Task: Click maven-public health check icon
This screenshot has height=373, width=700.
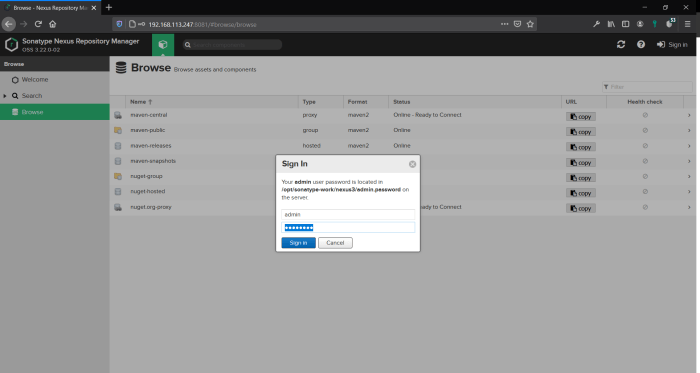Action: (x=645, y=130)
